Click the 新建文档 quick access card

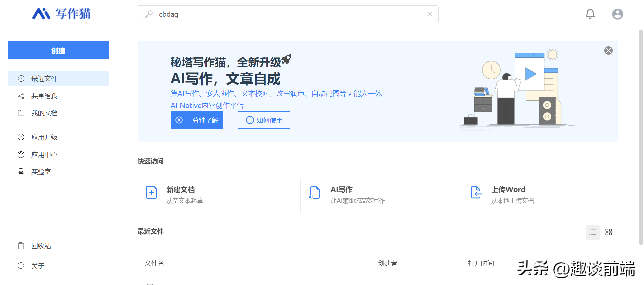[215, 196]
